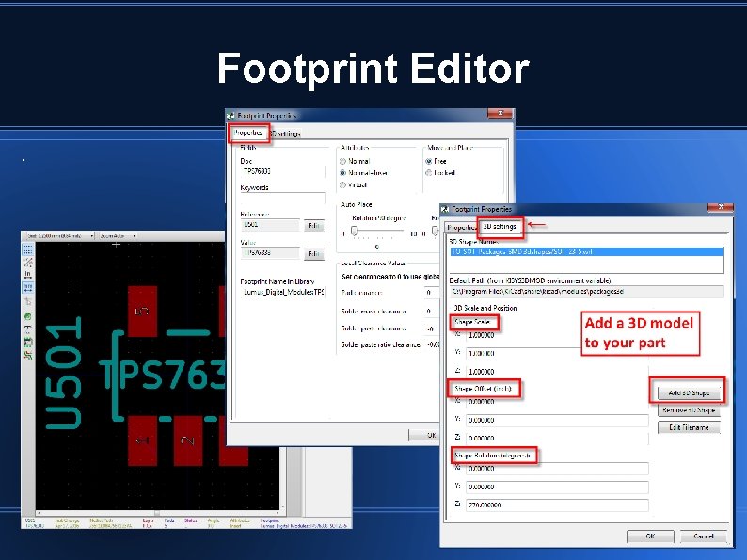Click red pad 2 in the footprint canvas
Screen dimensions: 747x560
pos(188,440)
